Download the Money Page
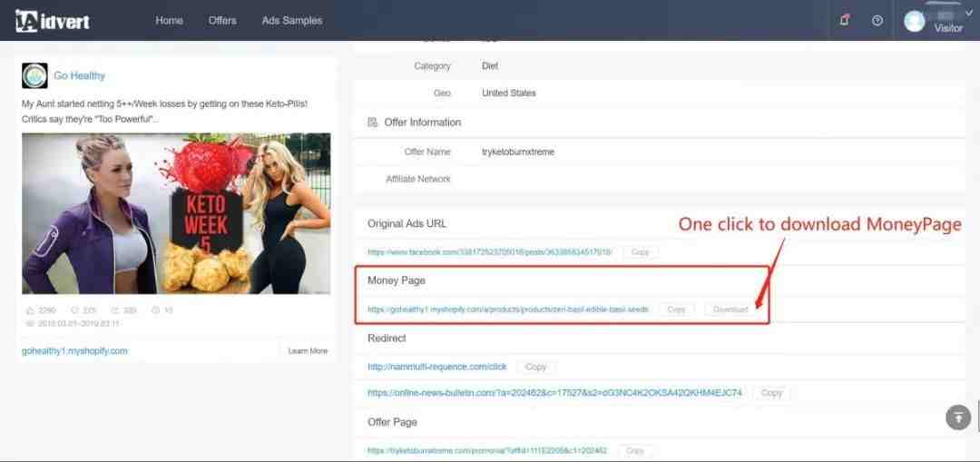Viewport: 980px width, 462px height. [x=730, y=310]
